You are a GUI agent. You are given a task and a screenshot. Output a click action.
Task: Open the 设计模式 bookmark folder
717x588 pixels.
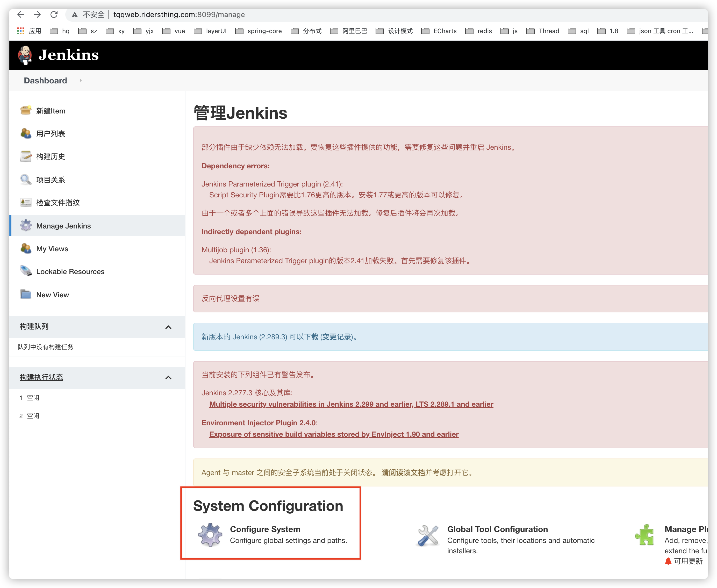pos(394,31)
